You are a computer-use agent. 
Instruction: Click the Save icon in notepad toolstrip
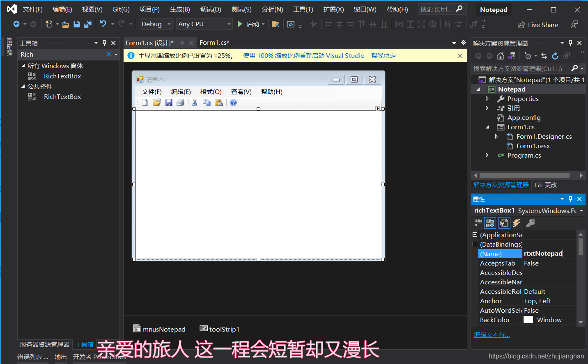coord(168,103)
